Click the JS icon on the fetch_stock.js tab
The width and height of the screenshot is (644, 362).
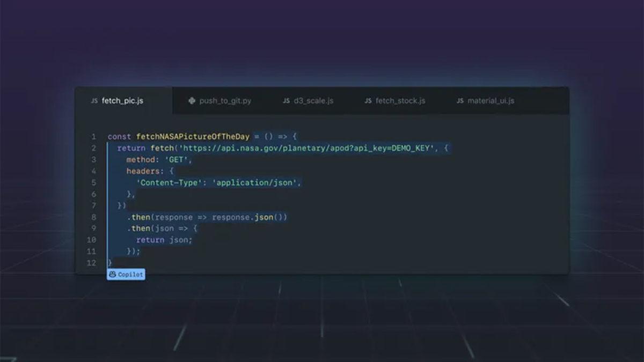(368, 100)
